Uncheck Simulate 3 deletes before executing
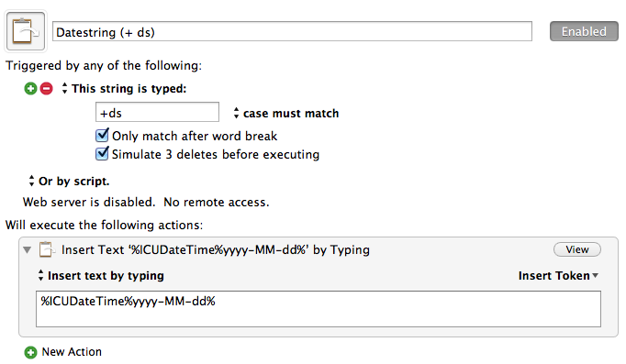The image size is (626, 364). pyautogui.click(x=102, y=154)
